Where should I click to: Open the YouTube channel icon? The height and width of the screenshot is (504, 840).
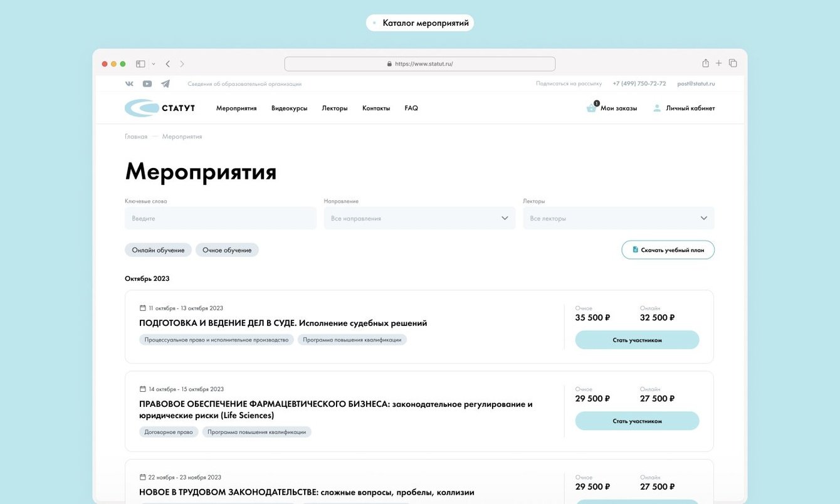(147, 83)
